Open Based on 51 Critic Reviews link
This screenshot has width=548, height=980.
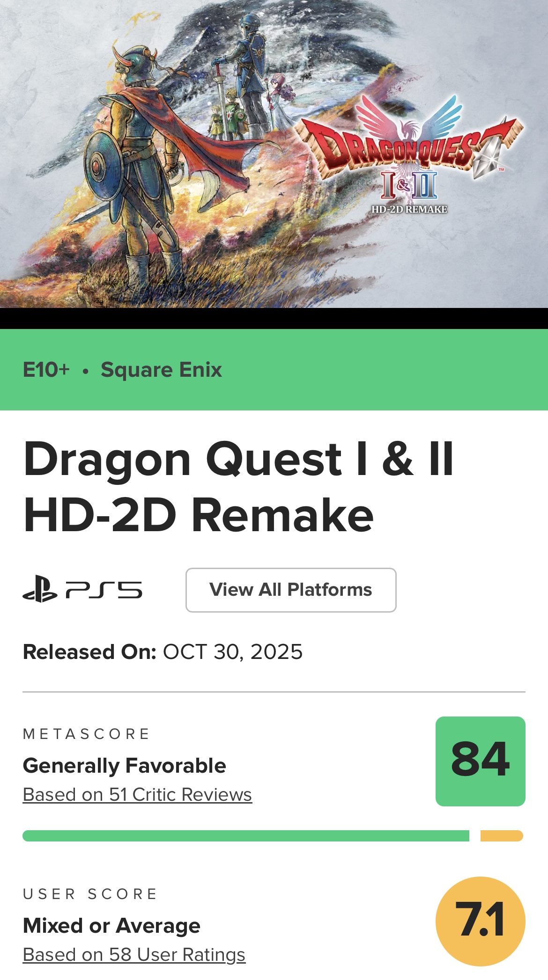(x=137, y=794)
